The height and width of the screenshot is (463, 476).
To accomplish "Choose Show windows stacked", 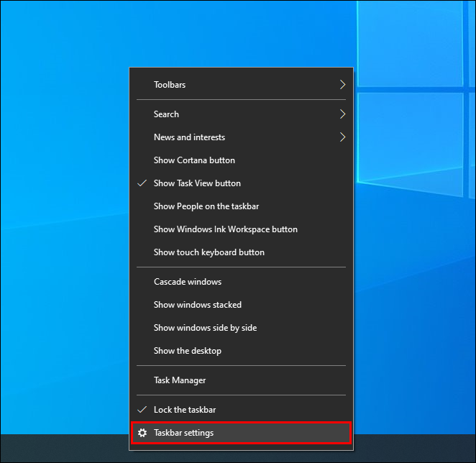I will coord(197,305).
